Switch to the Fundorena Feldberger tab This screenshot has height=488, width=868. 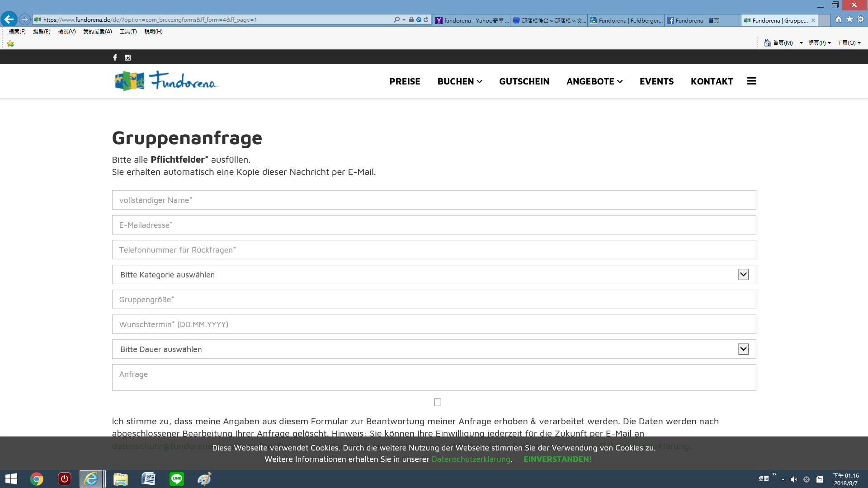click(626, 20)
